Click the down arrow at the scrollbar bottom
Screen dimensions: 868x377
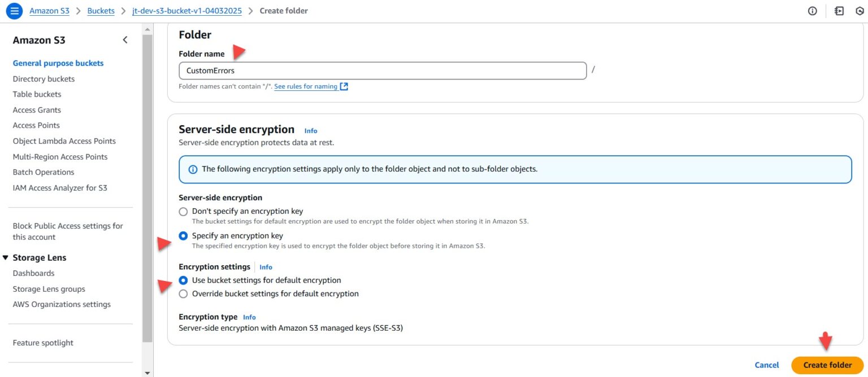147,372
